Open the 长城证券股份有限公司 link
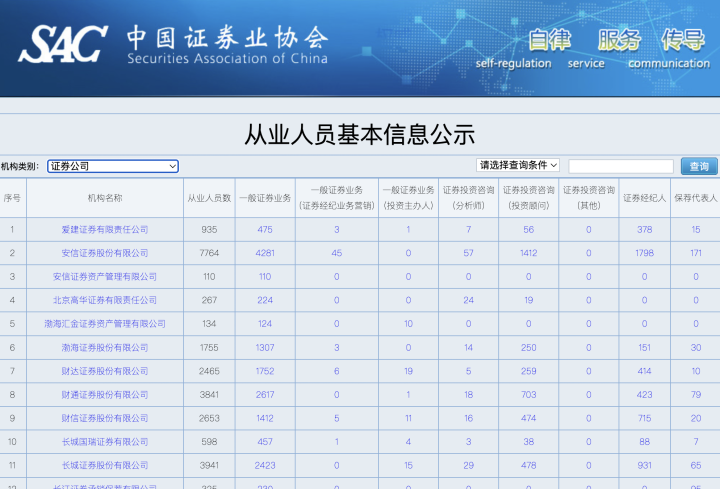The width and height of the screenshot is (720, 489). [105, 466]
